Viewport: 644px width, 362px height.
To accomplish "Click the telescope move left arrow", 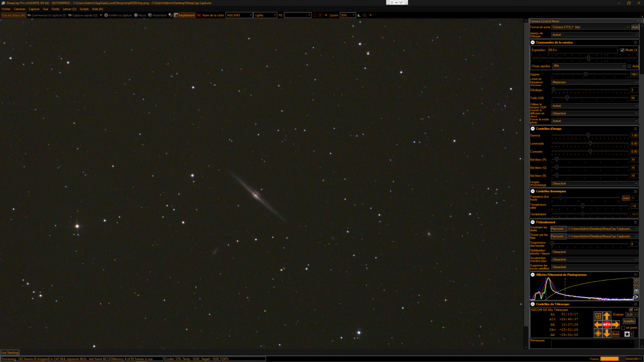I will pyautogui.click(x=598, y=325).
